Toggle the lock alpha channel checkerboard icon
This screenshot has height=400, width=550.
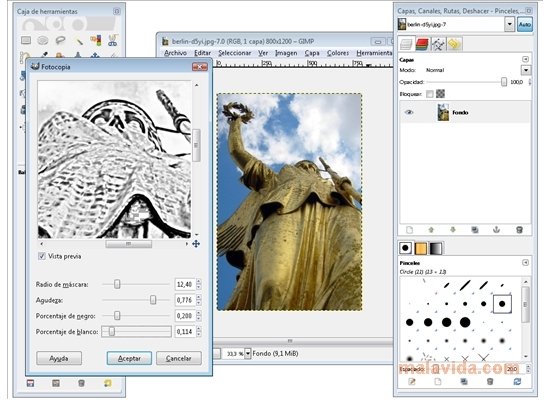pyautogui.click(x=441, y=94)
